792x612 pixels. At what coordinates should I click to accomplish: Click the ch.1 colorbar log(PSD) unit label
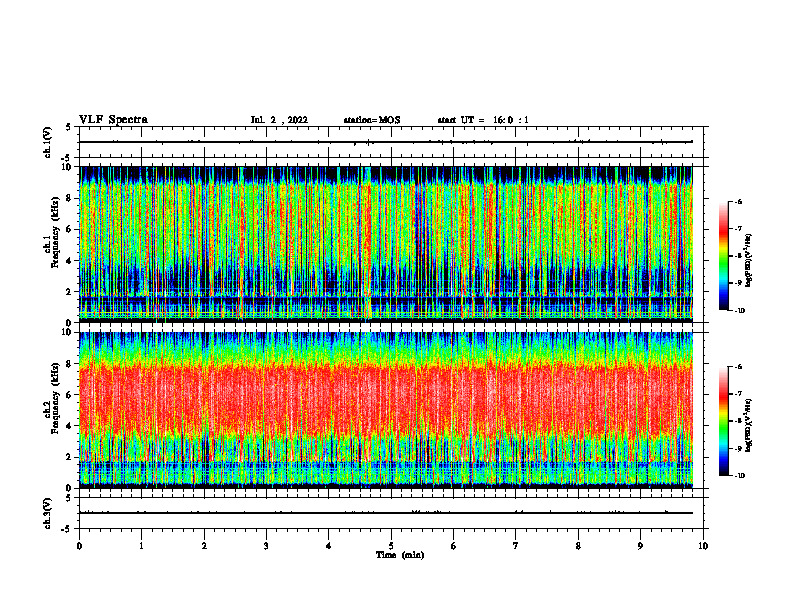coord(749,261)
